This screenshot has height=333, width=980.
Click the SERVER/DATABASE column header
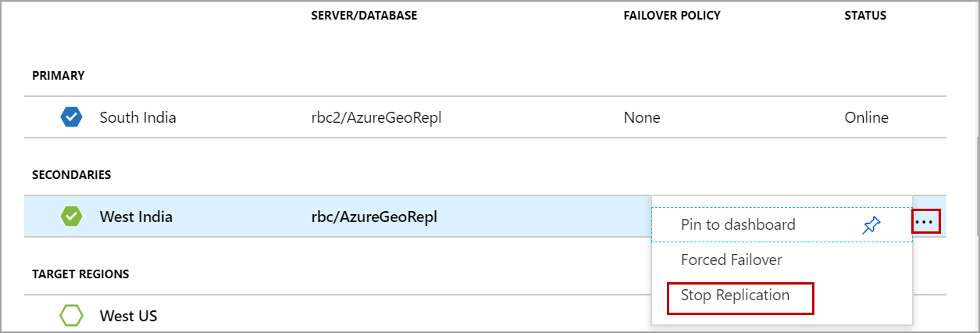point(364,16)
